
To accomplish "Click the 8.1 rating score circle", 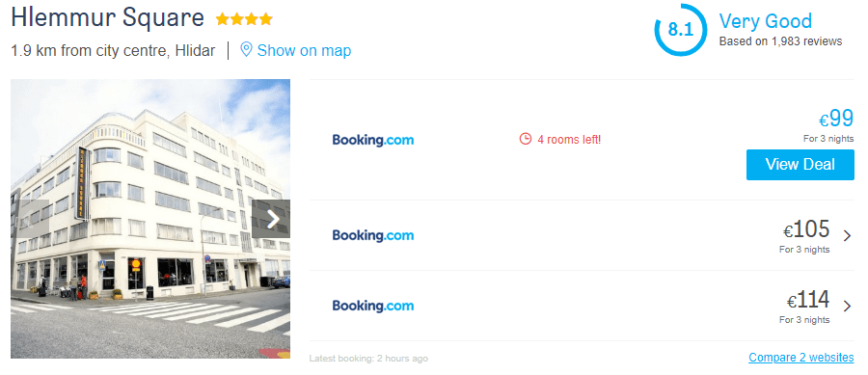I will [680, 29].
